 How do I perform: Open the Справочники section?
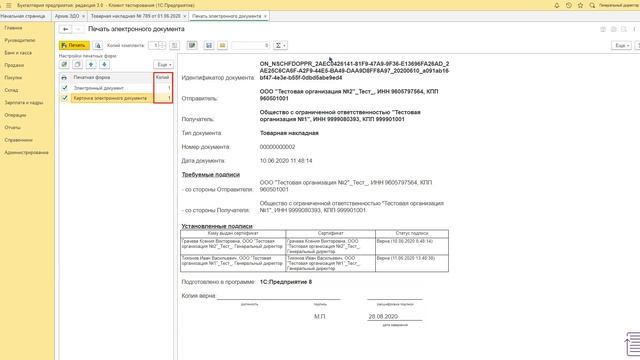tap(19, 140)
